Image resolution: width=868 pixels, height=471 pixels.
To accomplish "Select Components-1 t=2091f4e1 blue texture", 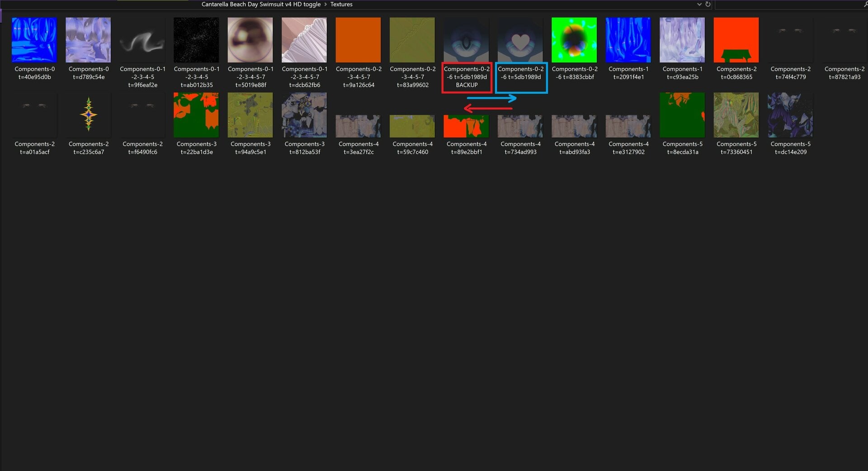I will point(628,40).
